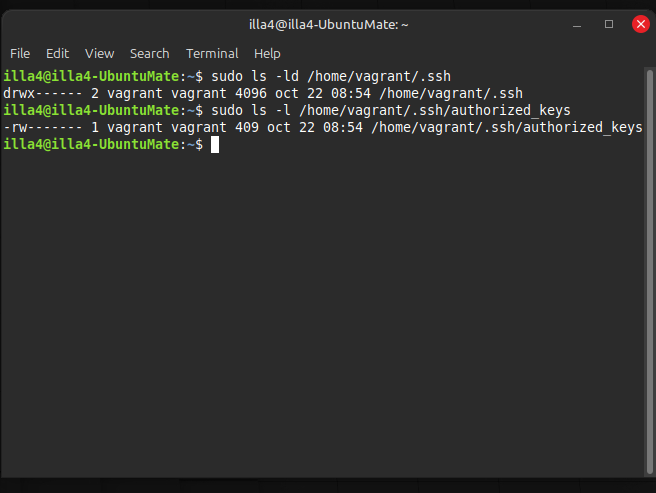Image resolution: width=656 pixels, height=493 pixels.
Task: Click the authorized_keys path in the last output line
Action: (x=583, y=128)
